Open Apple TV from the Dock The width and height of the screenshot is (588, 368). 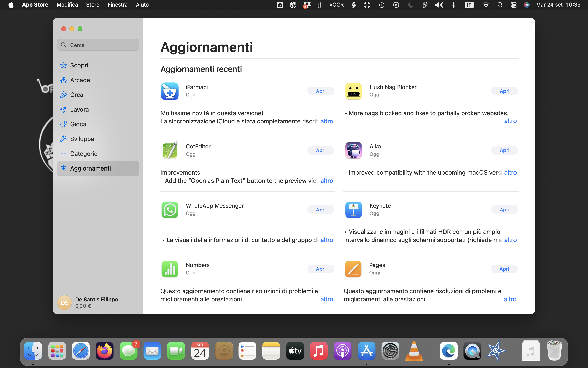pos(295,351)
